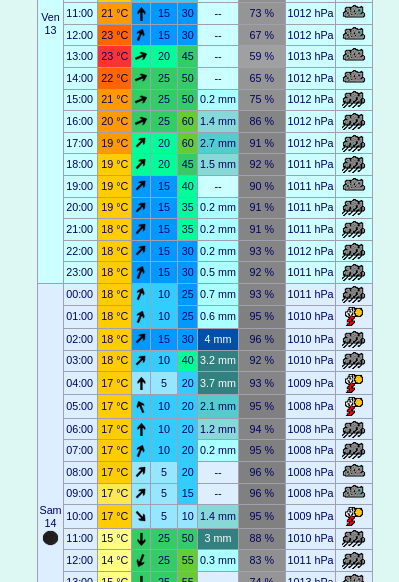This screenshot has height=582, width=399.
Task: Click the wind arrow in the 03:00 row
Action: click(141, 360)
